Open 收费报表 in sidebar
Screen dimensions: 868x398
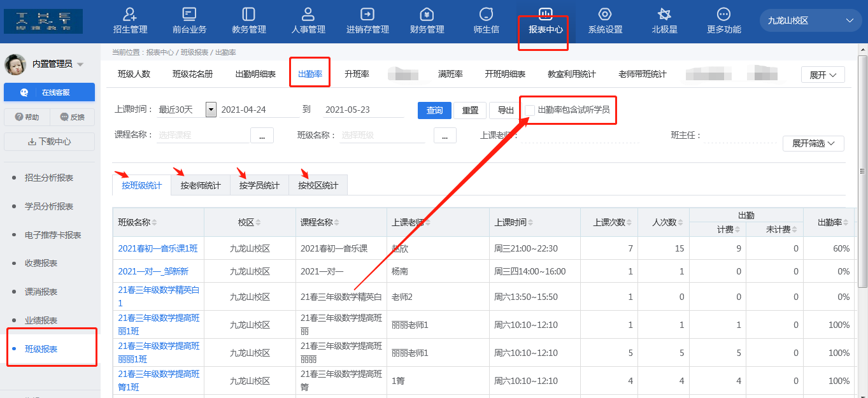point(41,263)
